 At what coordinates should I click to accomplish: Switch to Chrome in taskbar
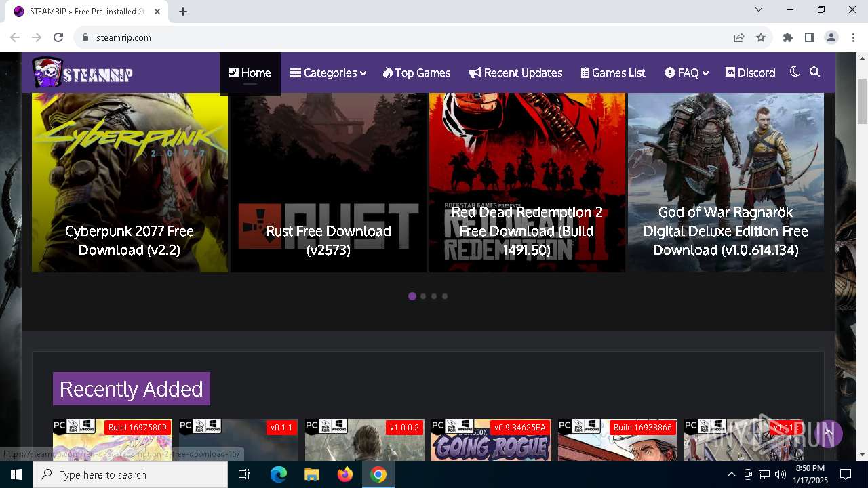[x=378, y=474]
